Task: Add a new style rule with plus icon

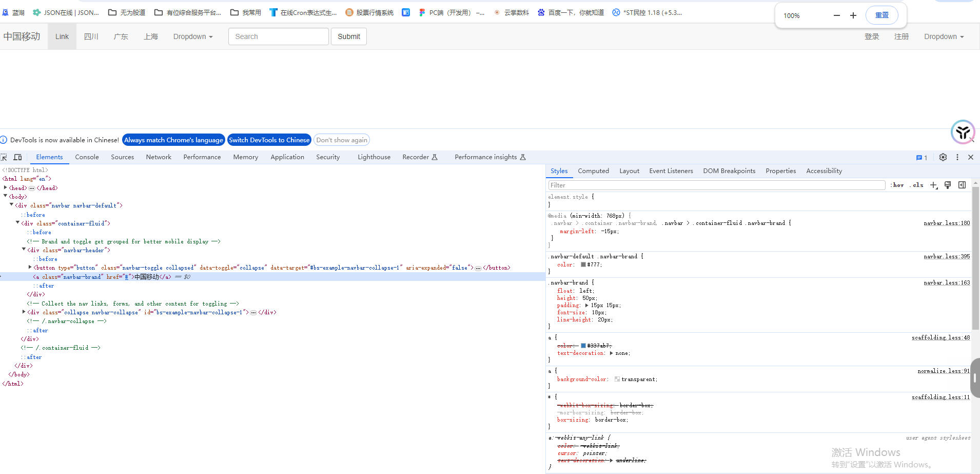Action: click(934, 185)
